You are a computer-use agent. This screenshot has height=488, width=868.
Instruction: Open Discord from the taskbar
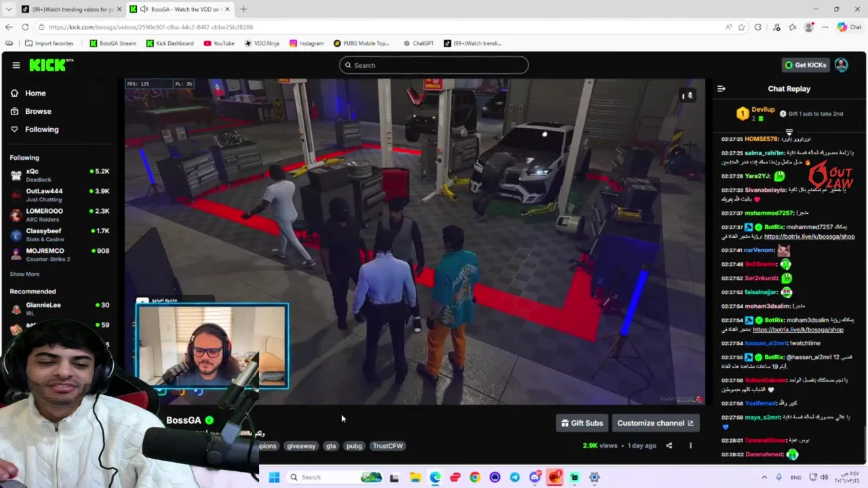534,477
